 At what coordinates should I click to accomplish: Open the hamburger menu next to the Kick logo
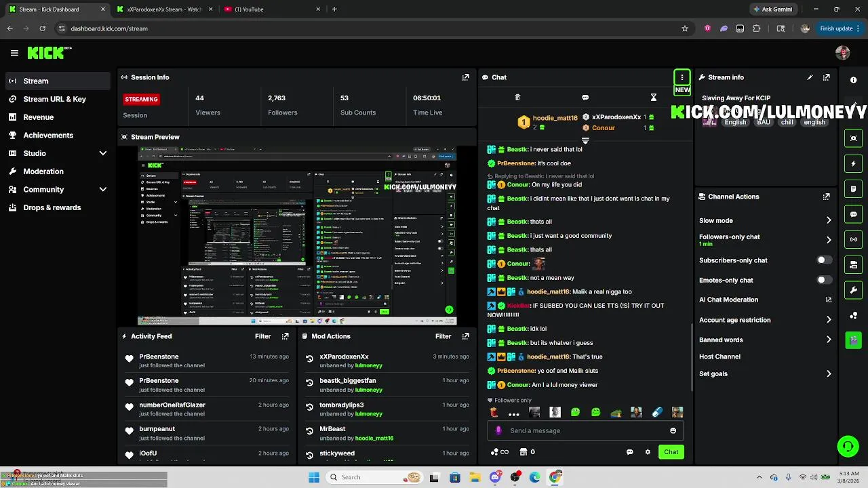click(x=14, y=53)
